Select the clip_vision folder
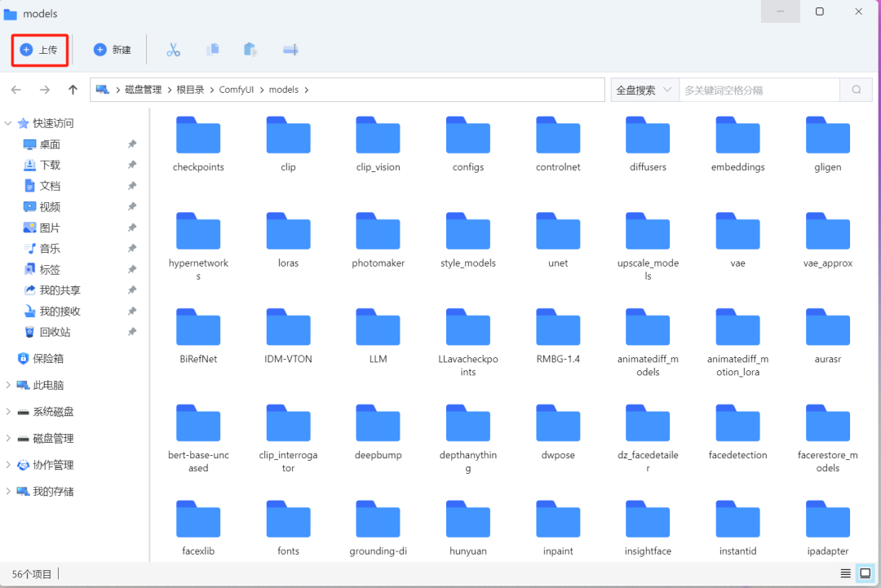881x588 pixels. [x=379, y=144]
